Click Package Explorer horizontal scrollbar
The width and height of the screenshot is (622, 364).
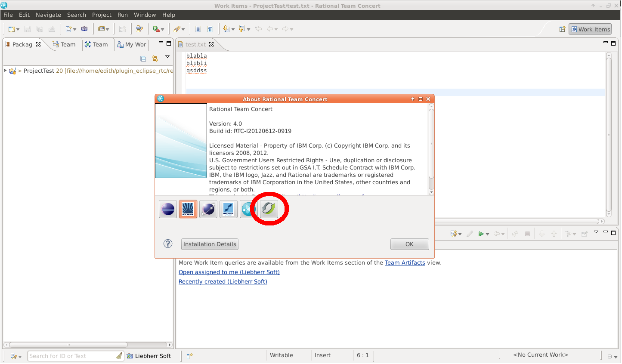click(88, 345)
